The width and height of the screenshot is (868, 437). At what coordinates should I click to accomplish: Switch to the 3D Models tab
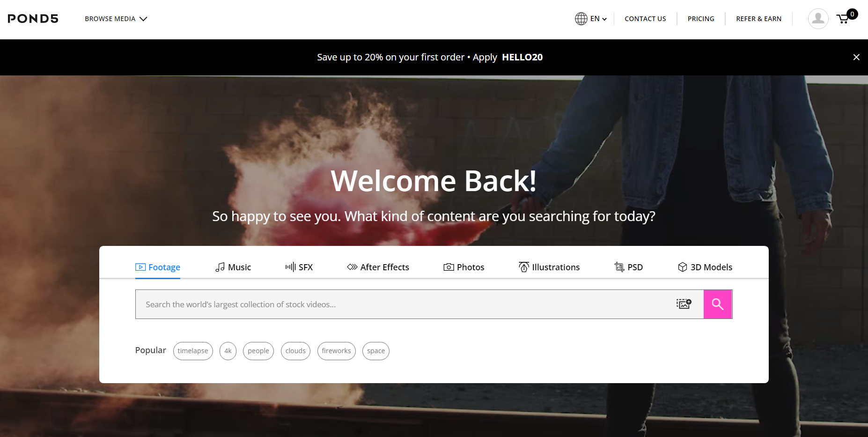705,267
